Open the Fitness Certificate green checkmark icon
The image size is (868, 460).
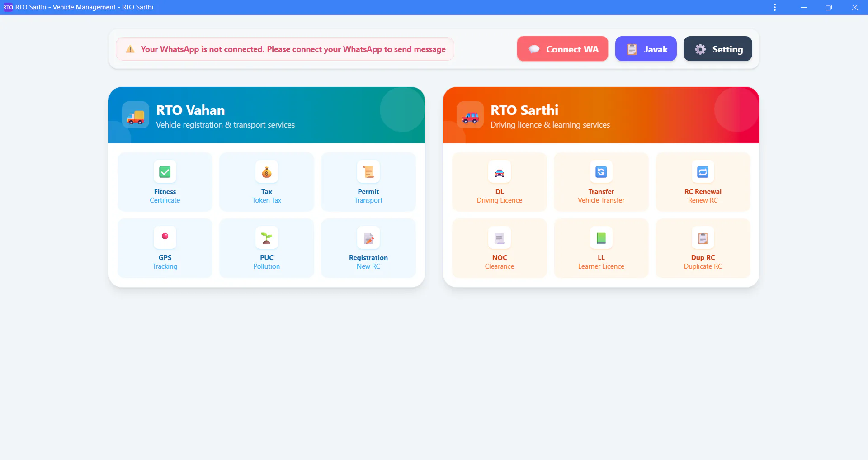point(165,172)
